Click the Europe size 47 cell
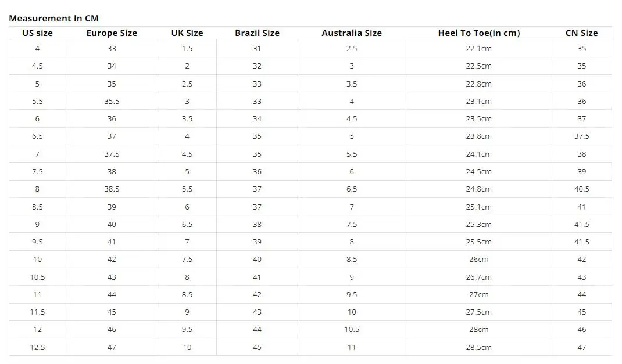Image resolution: width=622 pixels, height=364 pixels. [x=112, y=347]
